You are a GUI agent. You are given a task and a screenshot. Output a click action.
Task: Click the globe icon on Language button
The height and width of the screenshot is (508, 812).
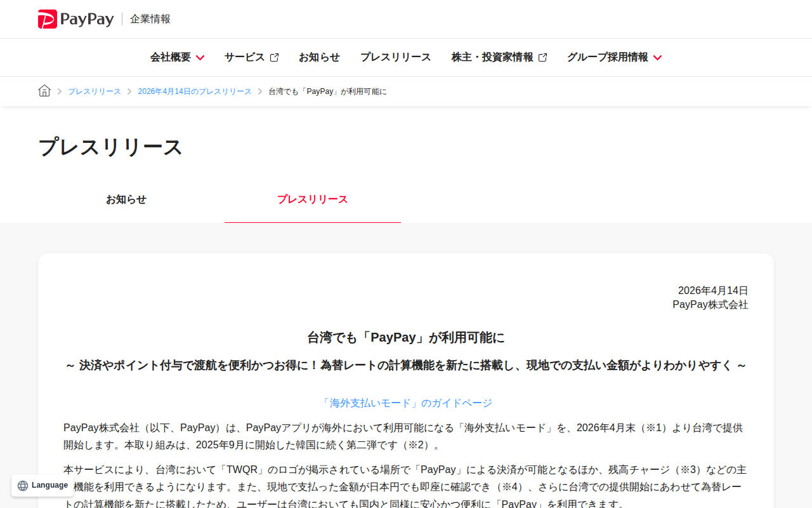(23, 486)
